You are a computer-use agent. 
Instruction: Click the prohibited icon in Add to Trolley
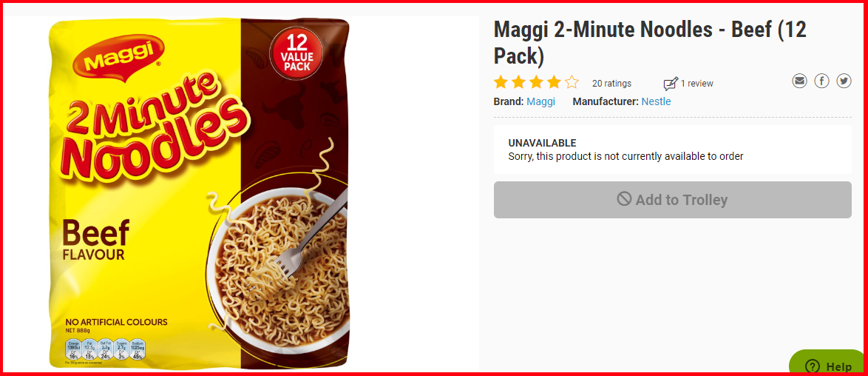pyautogui.click(x=625, y=199)
